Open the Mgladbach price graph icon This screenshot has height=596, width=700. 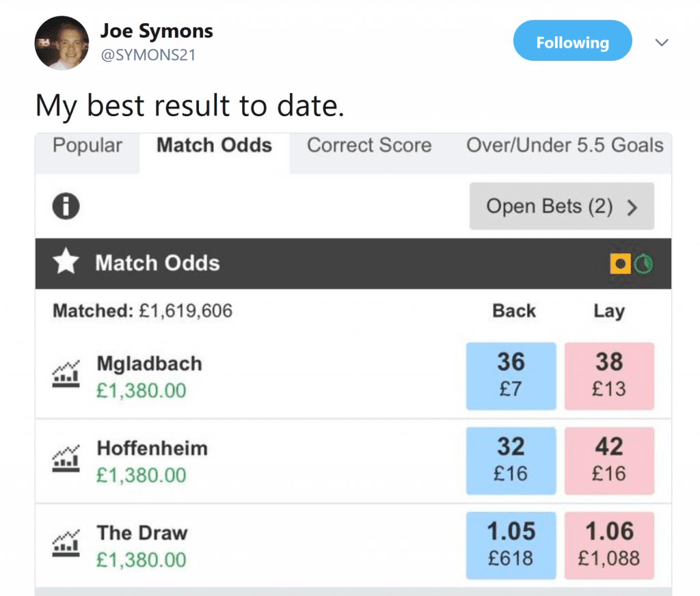click(66, 374)
